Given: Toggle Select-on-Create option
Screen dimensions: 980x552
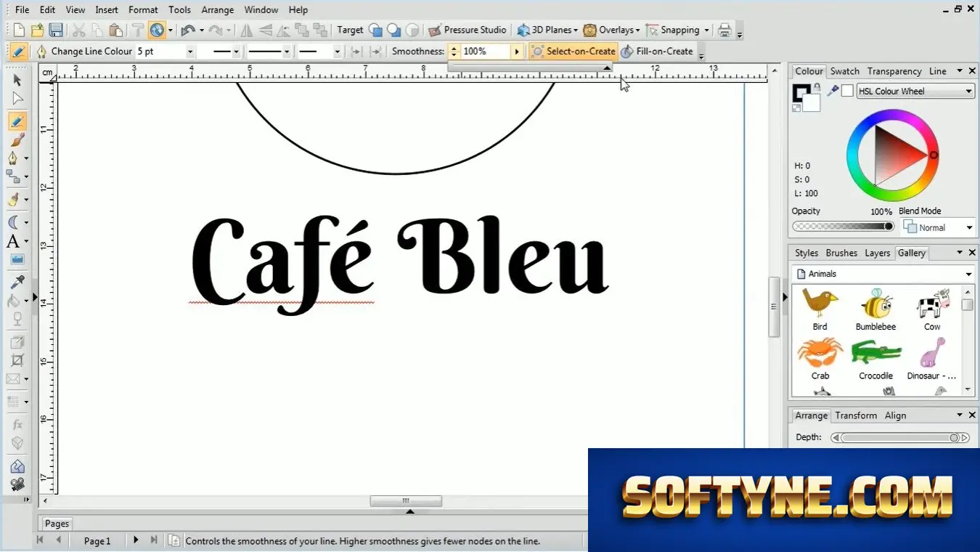Looking at the screenshot, I should tap(573, 51).
